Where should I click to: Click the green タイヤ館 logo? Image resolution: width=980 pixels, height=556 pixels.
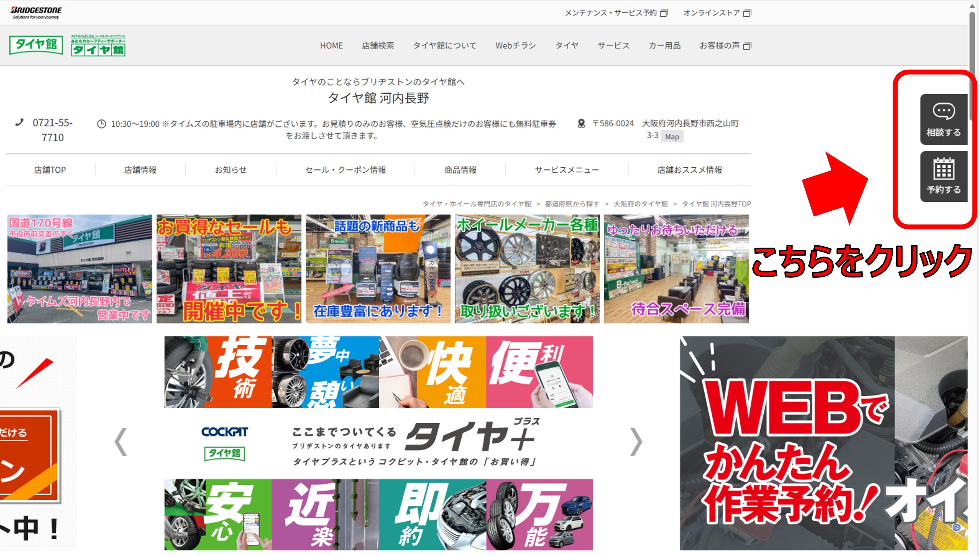(x=36, y=45)
